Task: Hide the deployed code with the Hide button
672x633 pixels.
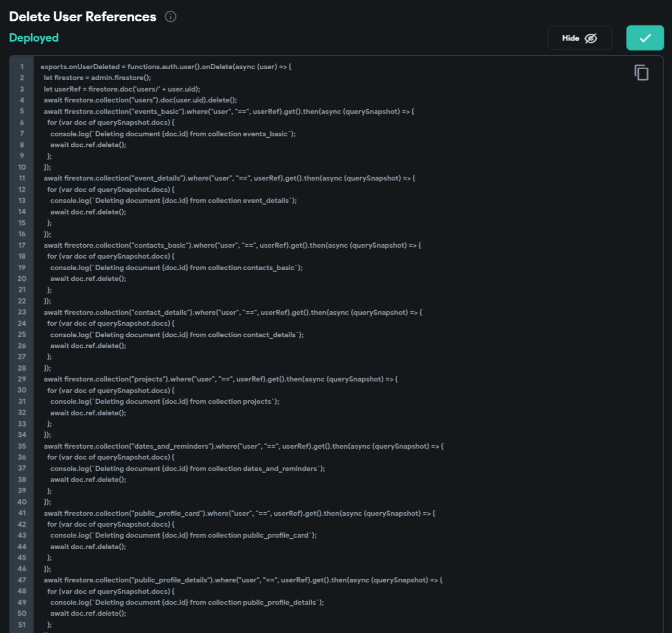Action: tap(571, 38)
